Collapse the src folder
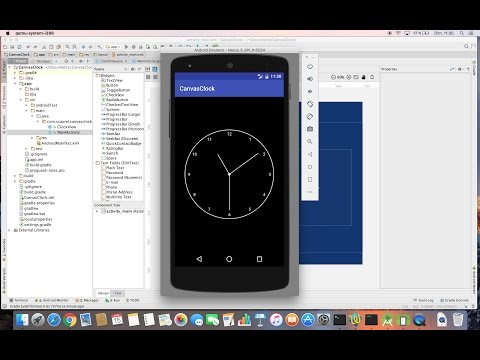Image resolution: width=480 pixels, height=360 pixels. click(x=21, y=100)
